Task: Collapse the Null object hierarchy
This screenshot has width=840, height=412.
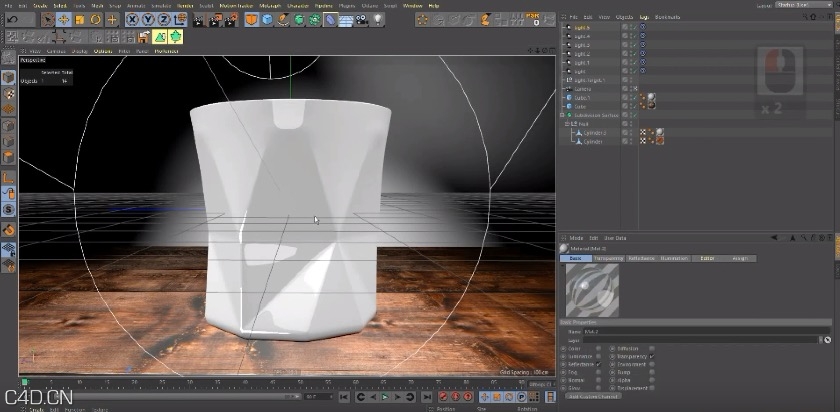Action: (567, 124)
